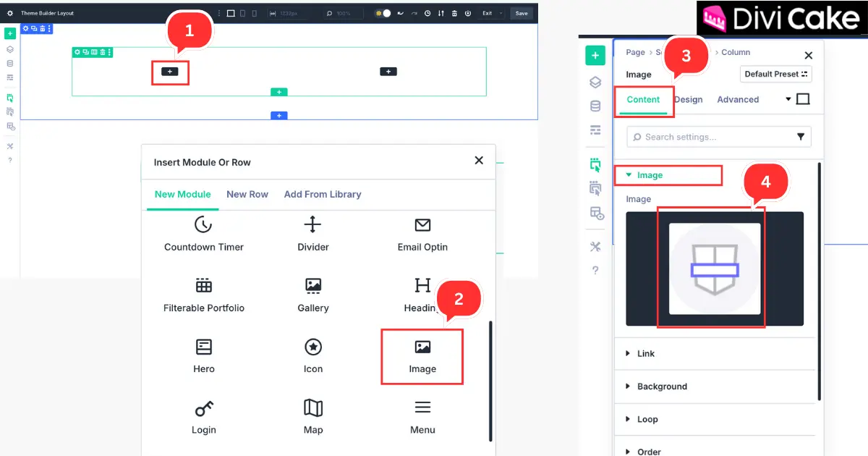868x456 pixels.
Task: Click the power icon in top bar
Action: pos(468,13)
